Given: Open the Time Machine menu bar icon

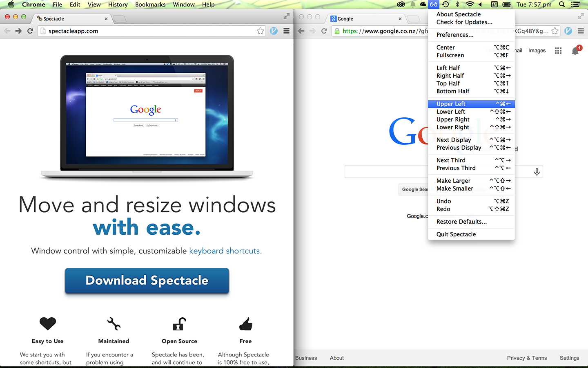Looking at the screenshot, I should pos(445,4).
